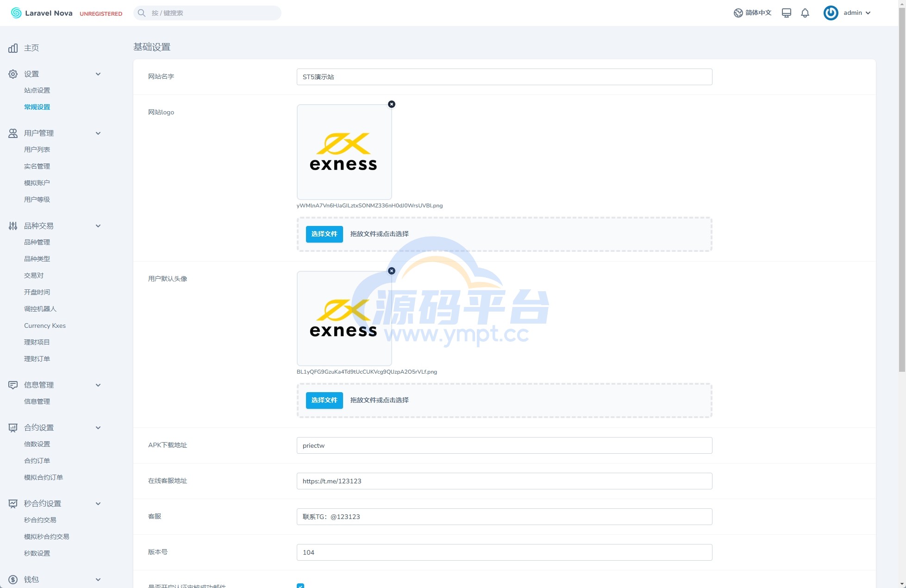Click the Laravel Nova logo icon

(16, 13)
